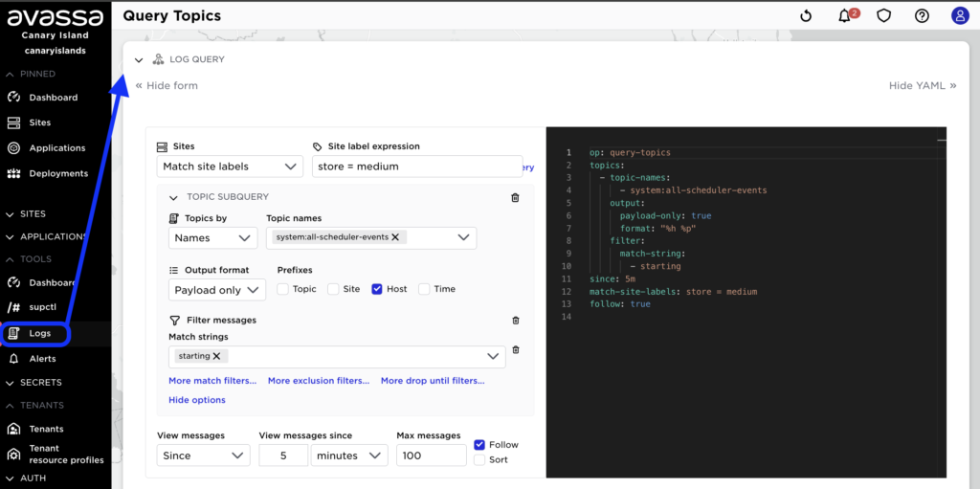Screen dimensions: 980x489
Task: Click YAML 'payload-only: true' line
Action: point(666,215)
